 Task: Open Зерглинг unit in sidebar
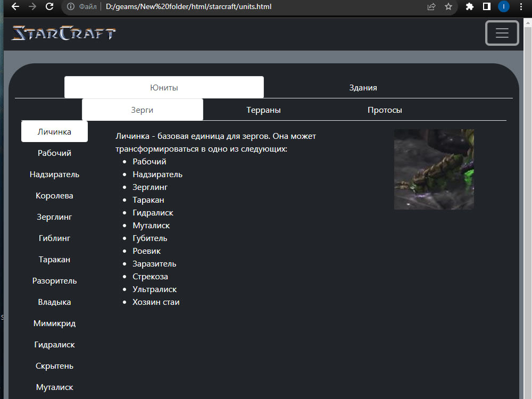point(54,217)
